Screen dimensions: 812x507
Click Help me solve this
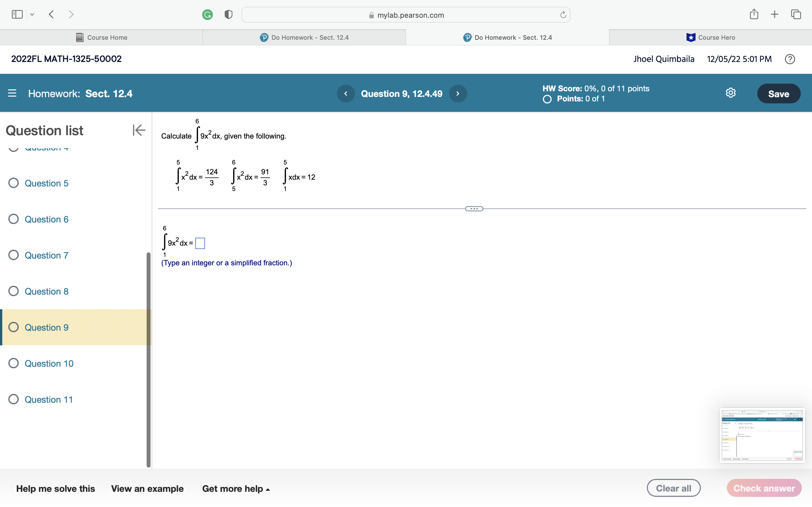(x=55, y=489)
